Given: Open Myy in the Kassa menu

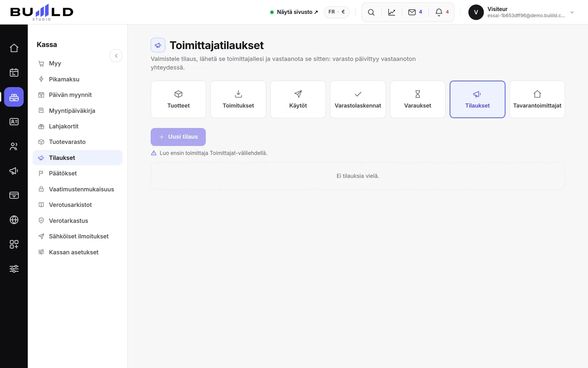Looking at the screenshot, I should pyautogui.click(x=78, y=63).
